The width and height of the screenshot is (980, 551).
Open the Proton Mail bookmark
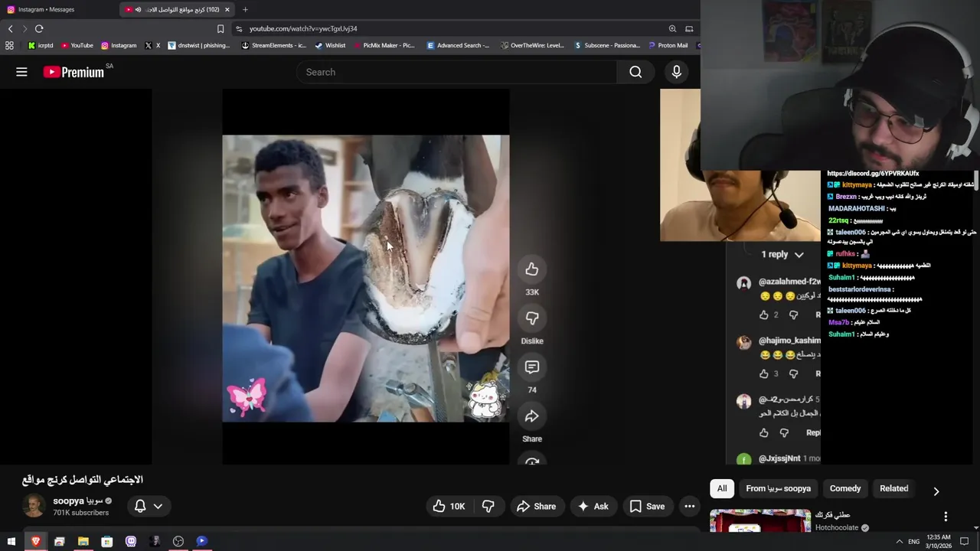click(667, 45)
